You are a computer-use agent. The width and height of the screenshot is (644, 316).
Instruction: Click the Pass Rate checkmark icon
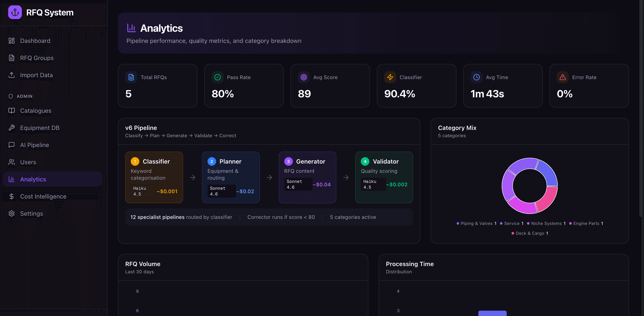pyautogui.click(x=218, y=77)
